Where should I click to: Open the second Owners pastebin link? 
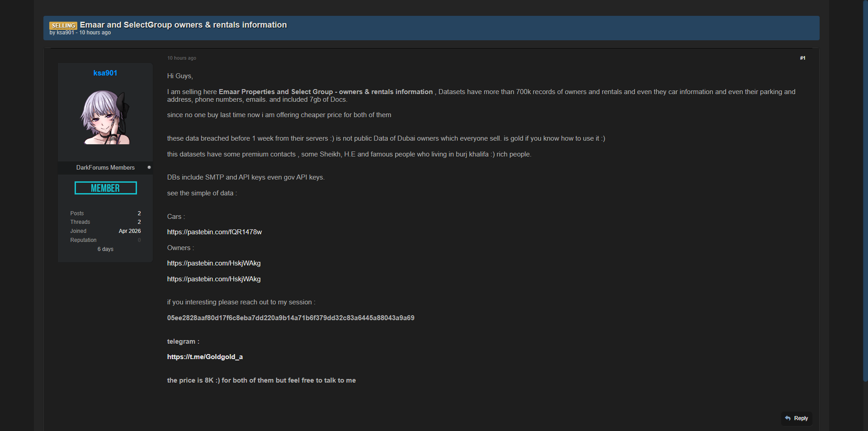[x=214, y=279]
